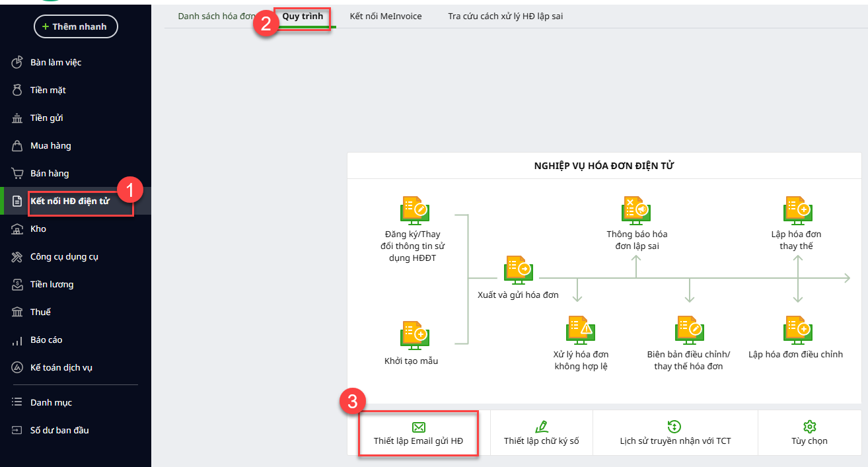868x467 pixels.
Task: Open the Tra cứu cách xử lý HĐ lập sai tab
Action: [x=505, y=16]
